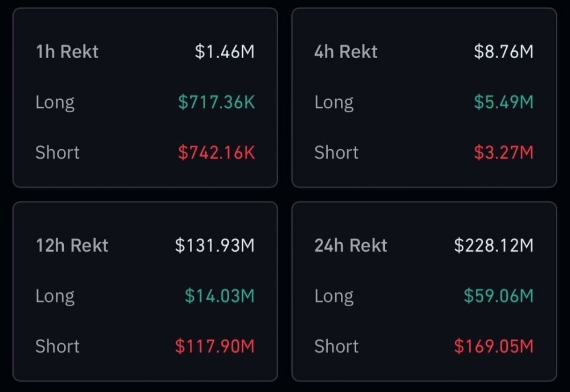This screenshot has height=392, width=570.
Task: Select the 1h total $1.46M value
Action: pos(224,52)
